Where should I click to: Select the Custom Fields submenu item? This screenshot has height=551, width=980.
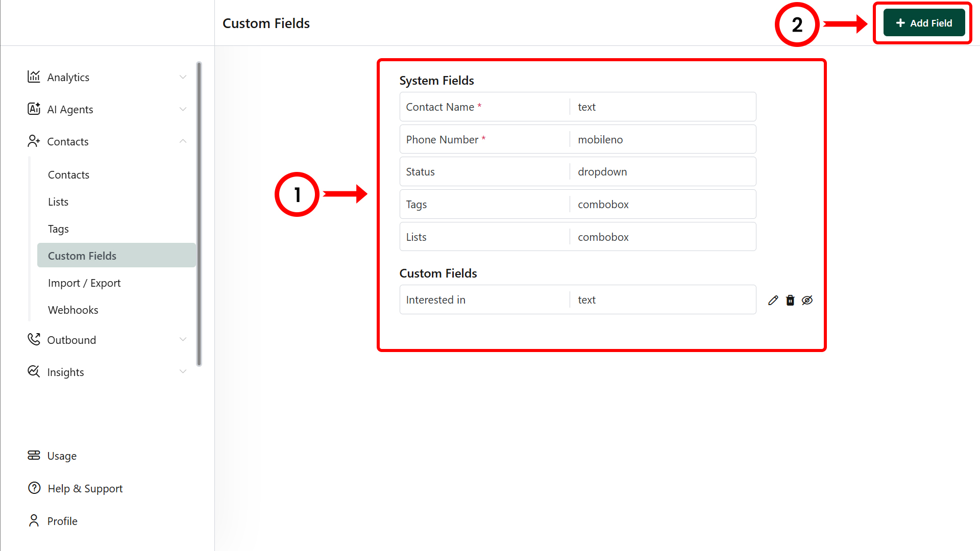116,255
